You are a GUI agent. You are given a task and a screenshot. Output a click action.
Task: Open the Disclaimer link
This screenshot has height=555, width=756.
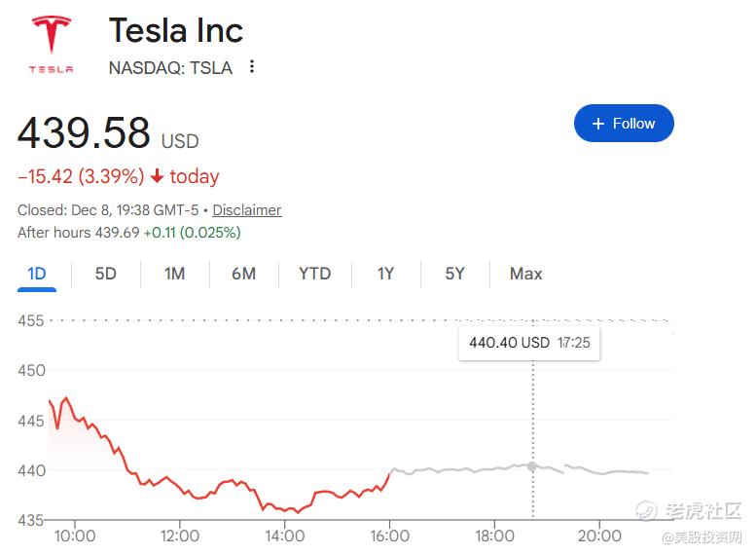tap(247, 210)
